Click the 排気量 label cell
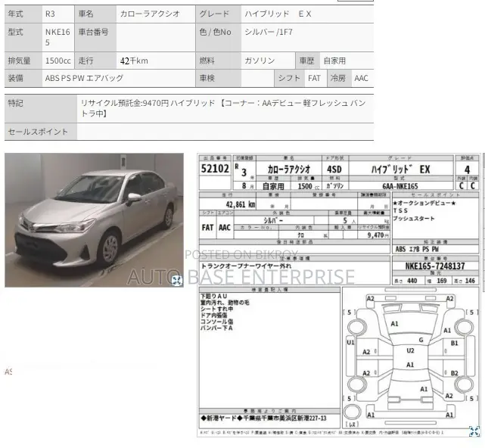Image resolution: width=485 pixels, height=448 pixels. coord(23,61)
